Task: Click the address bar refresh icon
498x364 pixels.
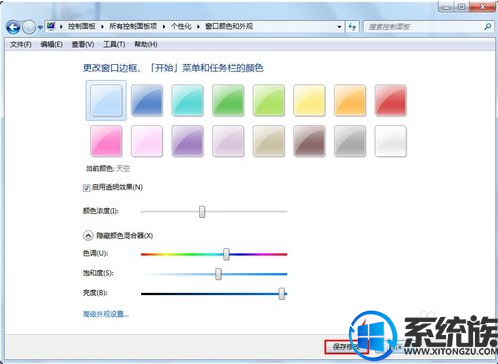Action: [x=352, y=27]
